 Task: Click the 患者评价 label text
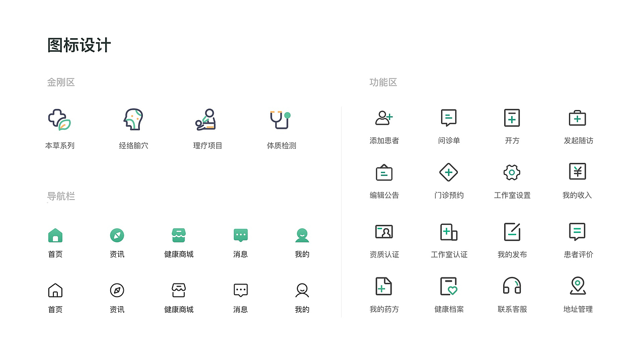(x=578, y=254)
